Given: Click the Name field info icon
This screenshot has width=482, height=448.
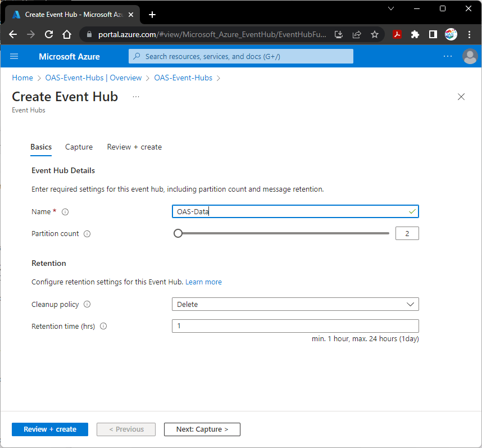Looking at the screenshot, I should pos(65,212).
